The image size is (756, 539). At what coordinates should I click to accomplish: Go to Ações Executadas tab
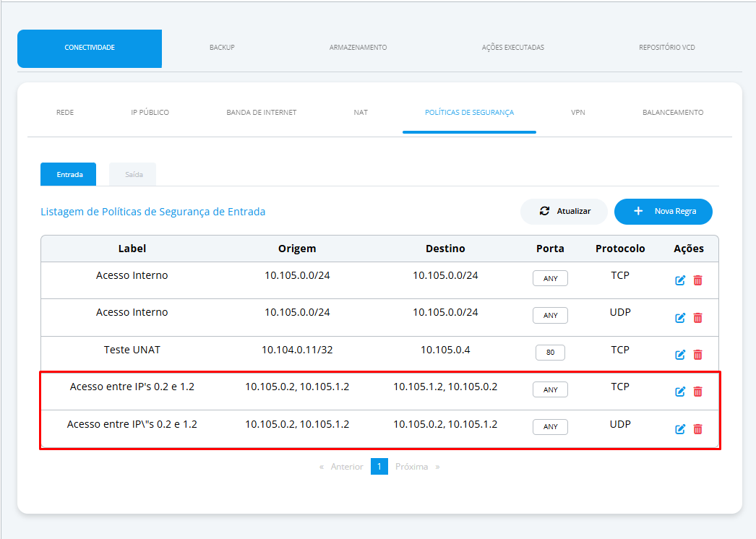click(x=512, y=47)
